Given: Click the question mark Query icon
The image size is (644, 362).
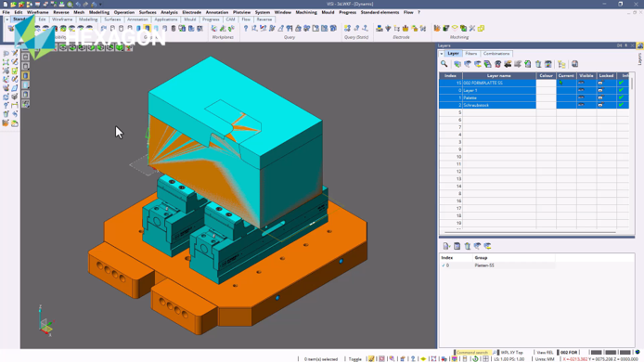Looking at the screenshot, I should pos(246,29).
